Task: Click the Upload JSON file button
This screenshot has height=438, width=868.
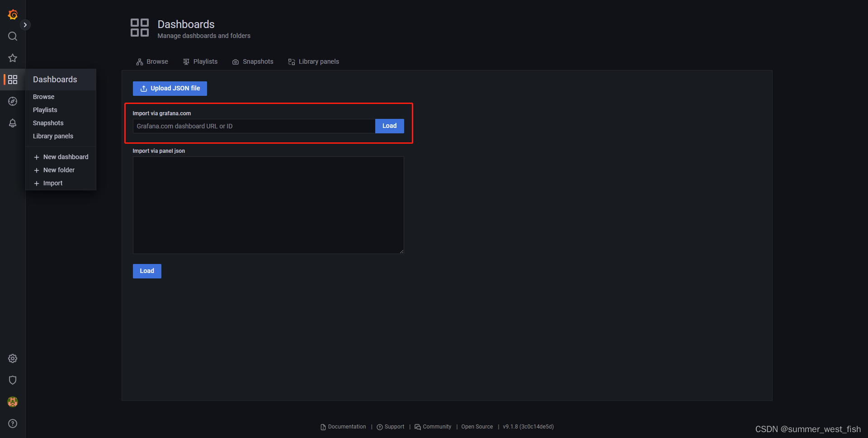Action: tap(170, 88)
